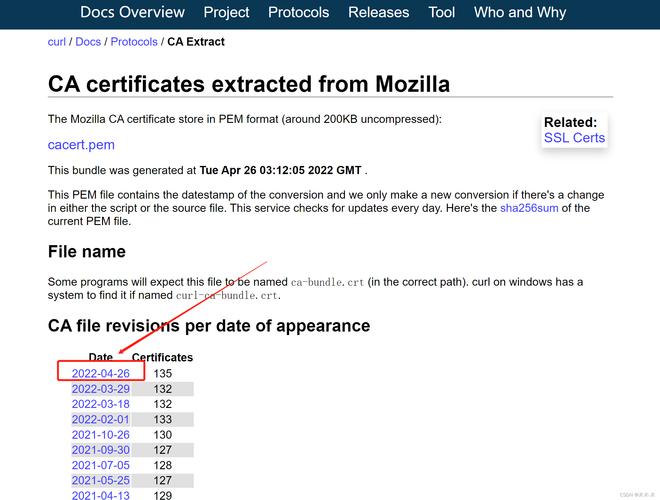Go to curl breadcrumb link
This screenshot has width=660, height=500.
click(x=57, y=42)
